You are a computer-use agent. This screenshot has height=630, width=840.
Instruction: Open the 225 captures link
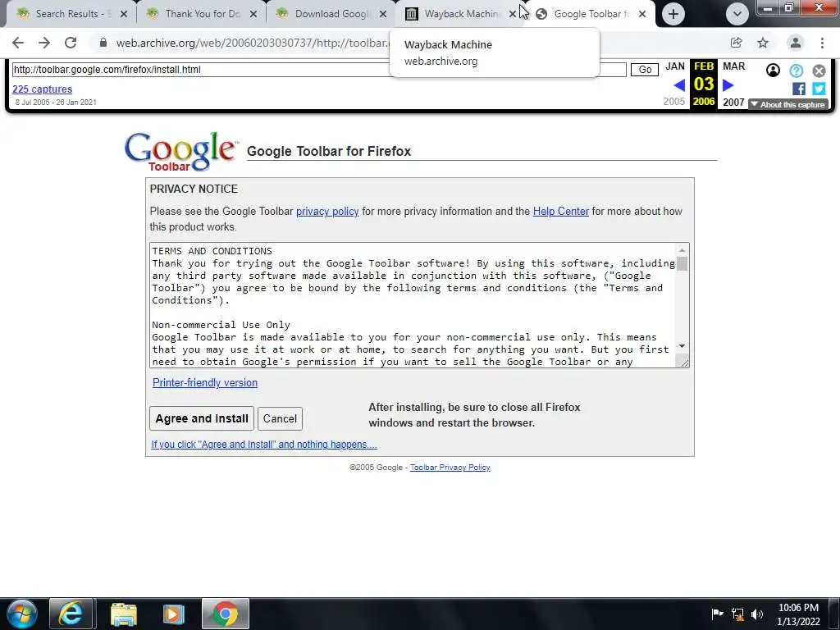coord(43,89)
